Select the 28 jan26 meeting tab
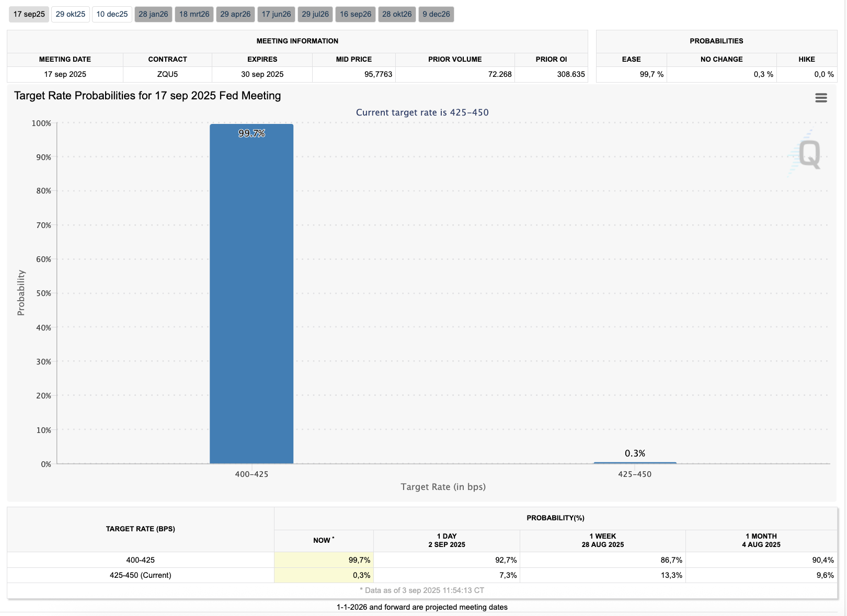The height and width of the screenshot is (616, 847). [153, 14]
